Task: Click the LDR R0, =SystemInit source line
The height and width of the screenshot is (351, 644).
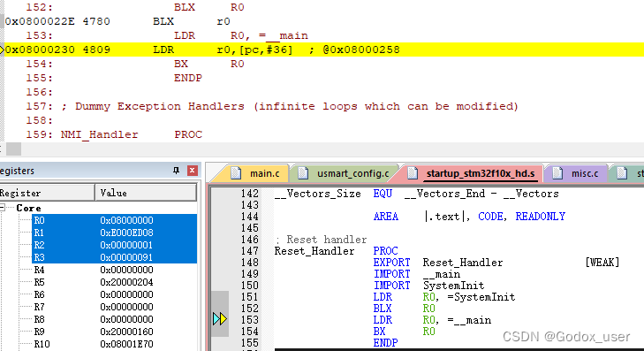Action: [444, 297]
